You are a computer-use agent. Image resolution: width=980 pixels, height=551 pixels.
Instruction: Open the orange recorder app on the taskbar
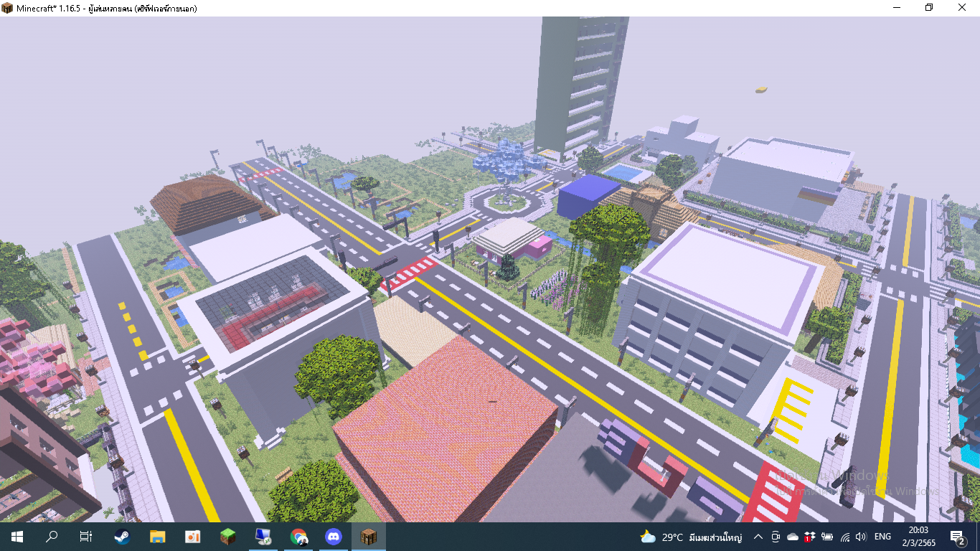[192, 537]
